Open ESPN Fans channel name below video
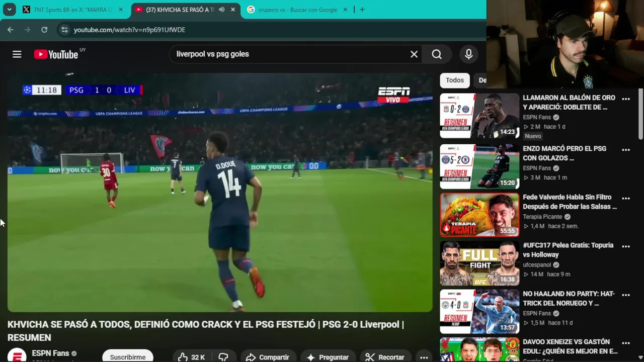Viewport: 644px width, 362px height. click(50, 353)
